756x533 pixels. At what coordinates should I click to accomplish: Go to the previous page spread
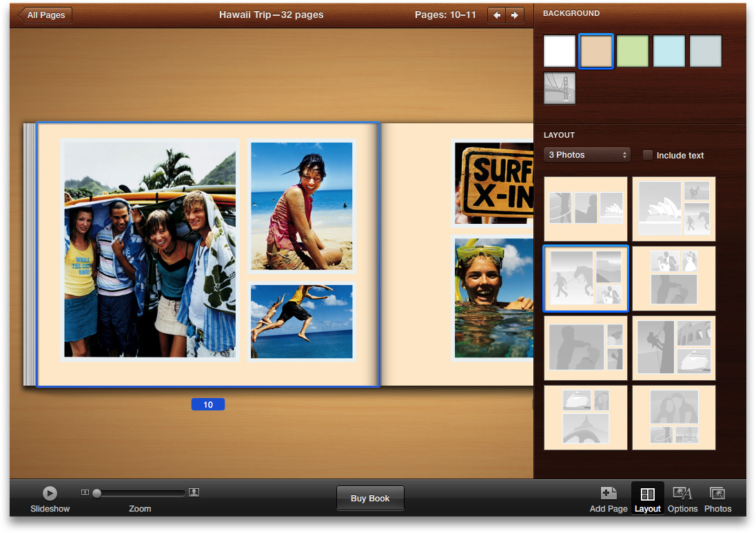497,15
